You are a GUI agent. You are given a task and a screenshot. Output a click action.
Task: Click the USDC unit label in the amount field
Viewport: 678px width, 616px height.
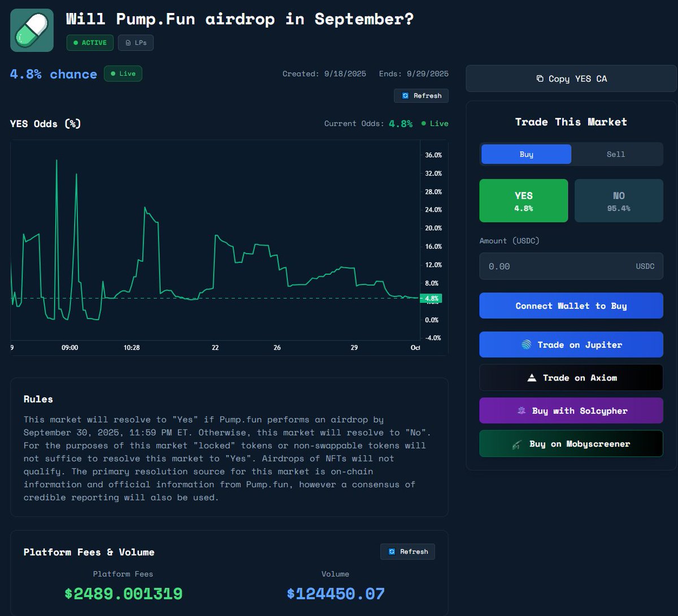[645, 266]
